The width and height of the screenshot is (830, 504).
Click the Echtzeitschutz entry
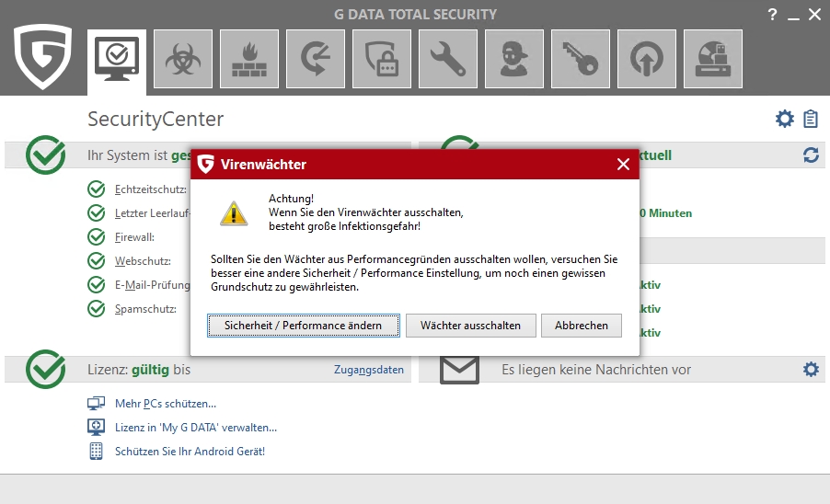click(150, 189)
